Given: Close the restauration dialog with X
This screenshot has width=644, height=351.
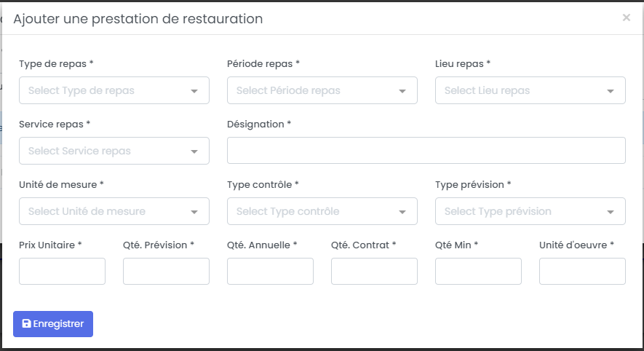Looking at the screenshot, I should pos(626,17).
